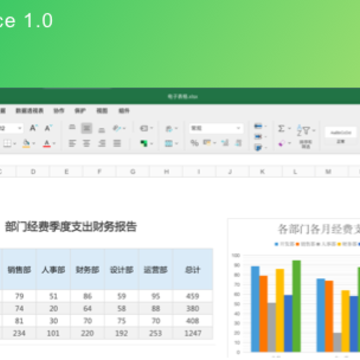360x360 pixels.
Task: Click the upper table style icon
Action: coord(169,128)
